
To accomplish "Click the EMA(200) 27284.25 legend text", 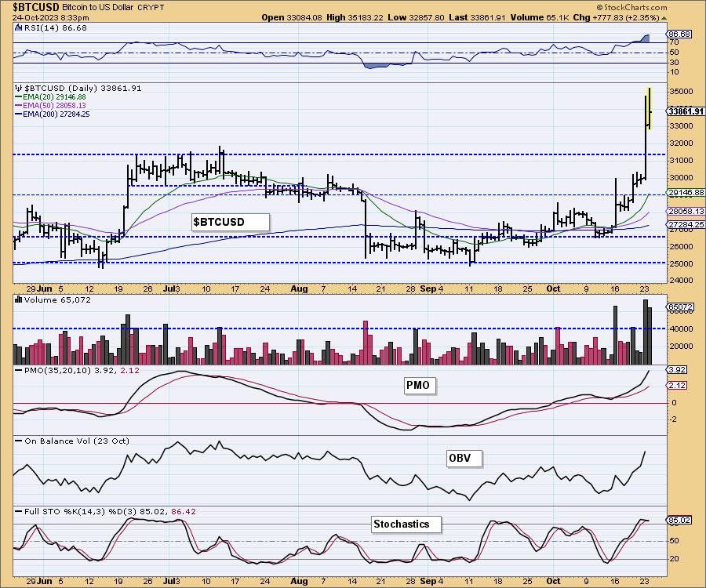I will point(56,114).
